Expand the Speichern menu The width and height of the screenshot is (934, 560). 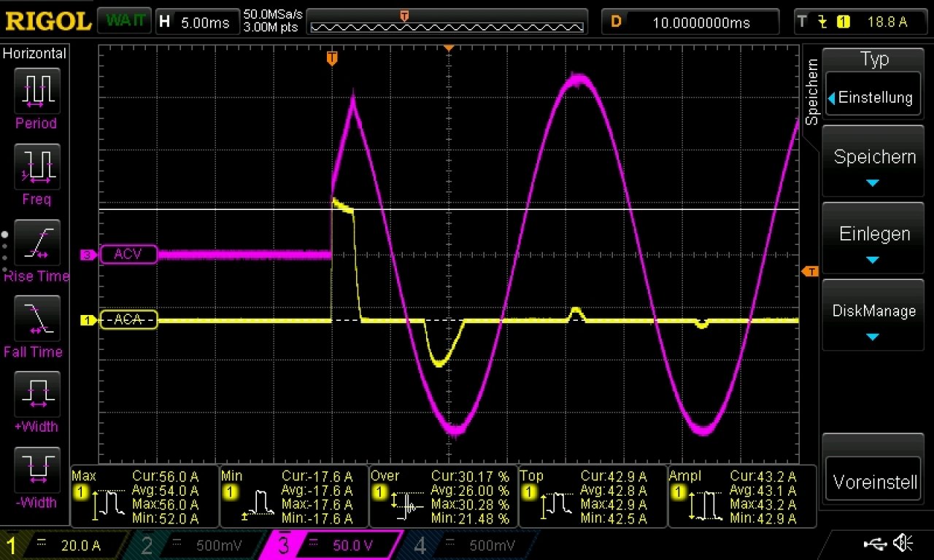(x=875, y=161)
